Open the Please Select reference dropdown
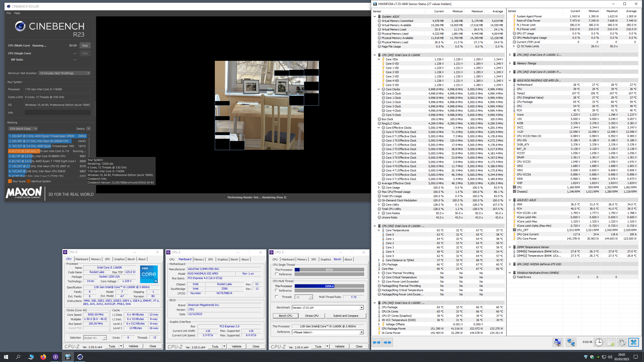Image resolution: width=644 pixels, height=362 pixels. click(x=328, y=332)
